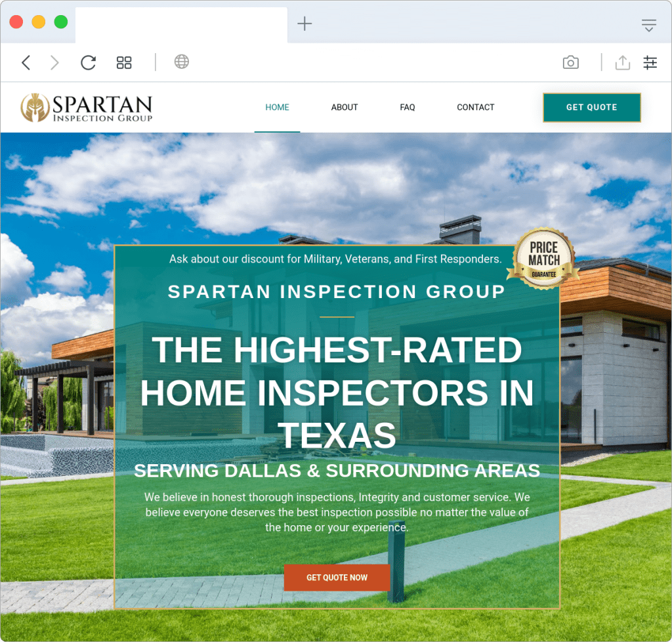Expand the tab list dropdown arrow

click(x=649, y=26)
